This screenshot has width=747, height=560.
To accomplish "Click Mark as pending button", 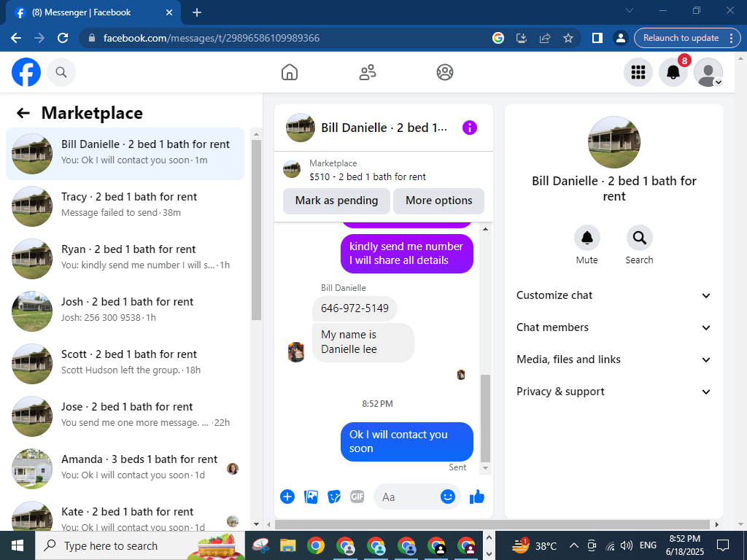I will [x=337, y=201].
